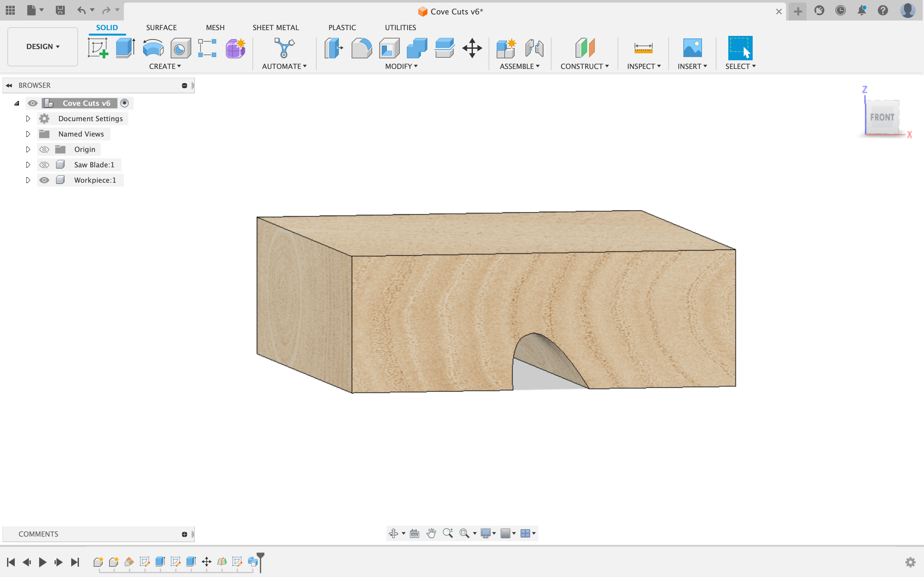Select the Revolve tool
The image size is (924, 577).
coord(153,48)
